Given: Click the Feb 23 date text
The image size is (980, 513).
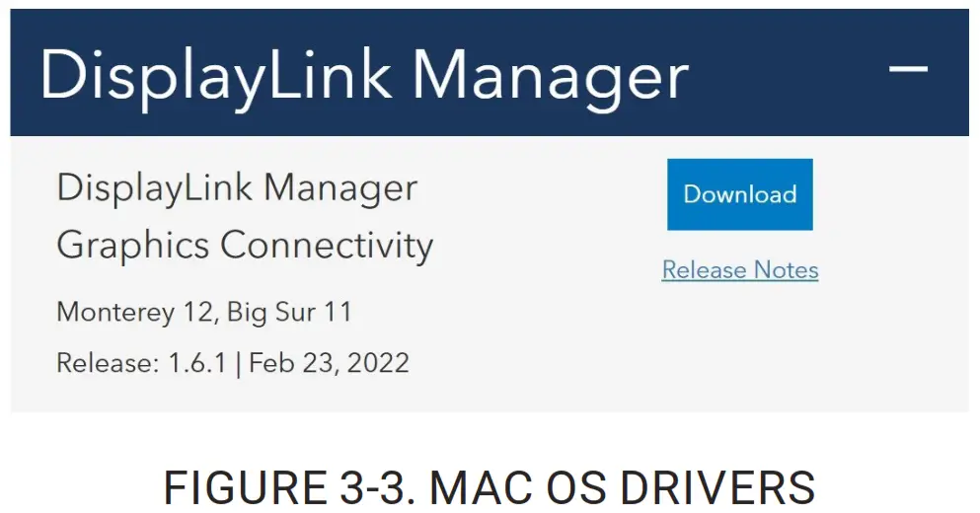Looking at the screenshot, I should tap(289, 363).
